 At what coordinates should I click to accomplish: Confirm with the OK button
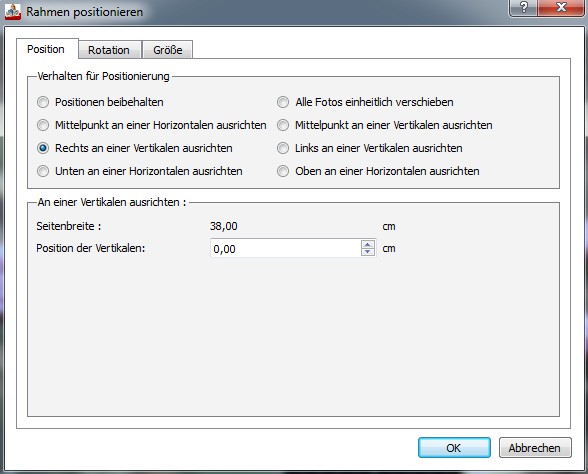tap(454, 448)
